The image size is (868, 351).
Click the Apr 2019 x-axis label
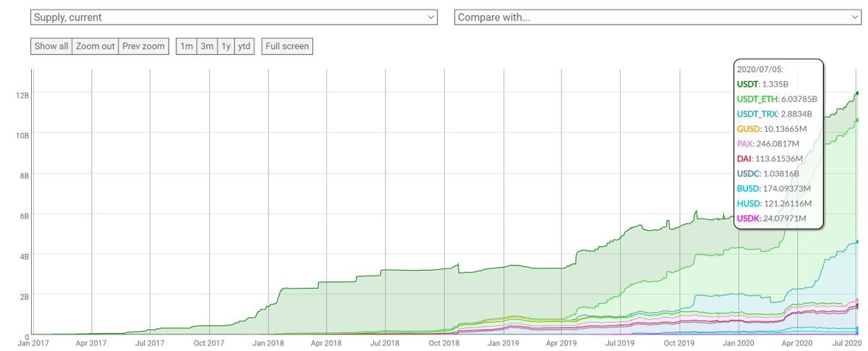coord(563,343)
